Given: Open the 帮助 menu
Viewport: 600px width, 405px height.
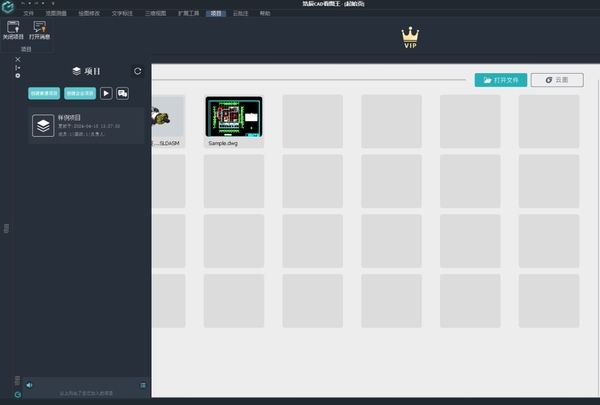Looking at the screenshot, I should pyautogui.click(x=265, y=13).
